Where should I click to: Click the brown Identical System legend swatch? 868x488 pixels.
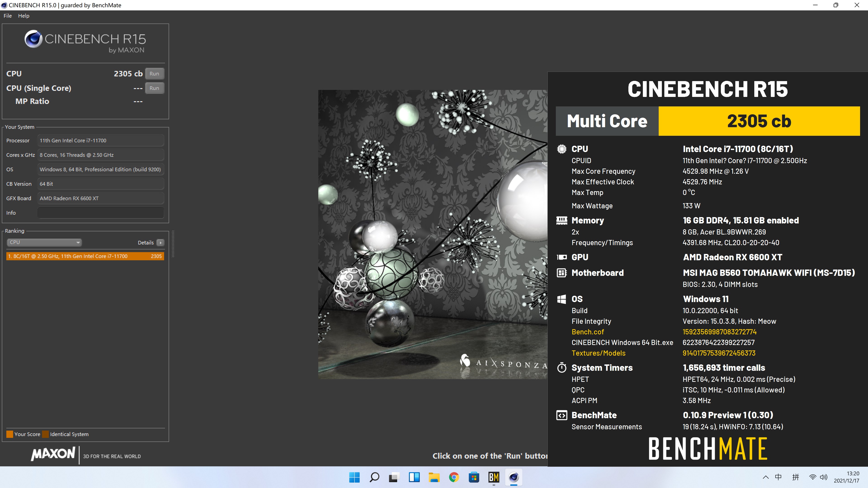click(x=45, y=434)
